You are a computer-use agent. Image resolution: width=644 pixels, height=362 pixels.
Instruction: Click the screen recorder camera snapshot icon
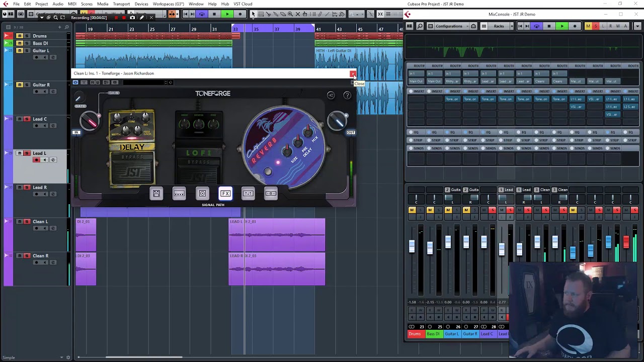[x=133, y=18]
